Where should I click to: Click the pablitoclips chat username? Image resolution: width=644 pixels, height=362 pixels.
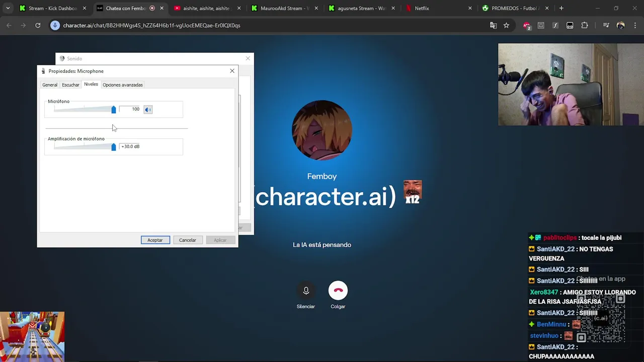pyautogui.click(x=560, y=238)
